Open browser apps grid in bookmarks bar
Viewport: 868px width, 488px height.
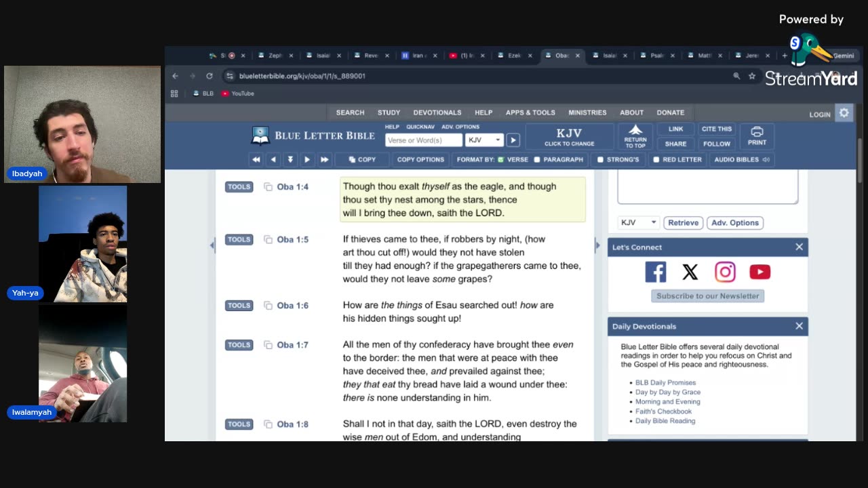(174, 94)
